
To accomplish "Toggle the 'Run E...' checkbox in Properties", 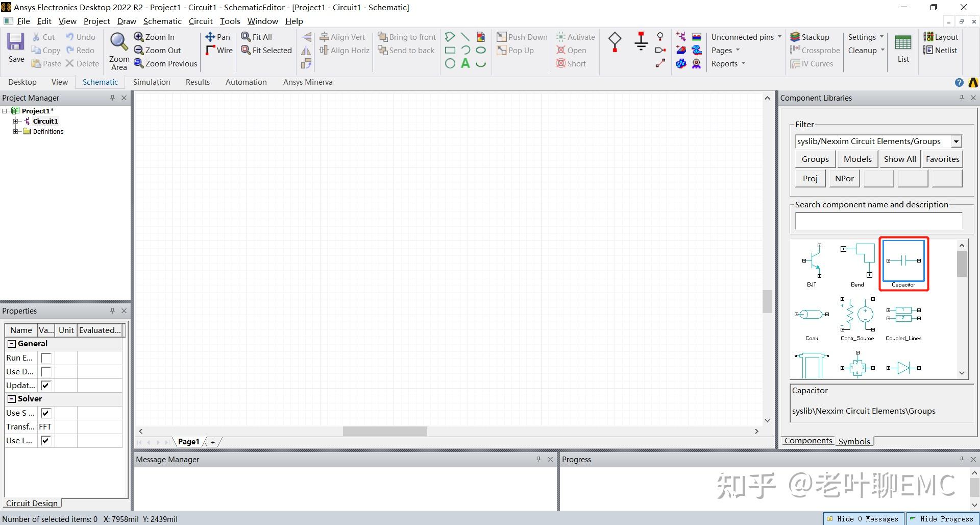I will pos(46,358).
